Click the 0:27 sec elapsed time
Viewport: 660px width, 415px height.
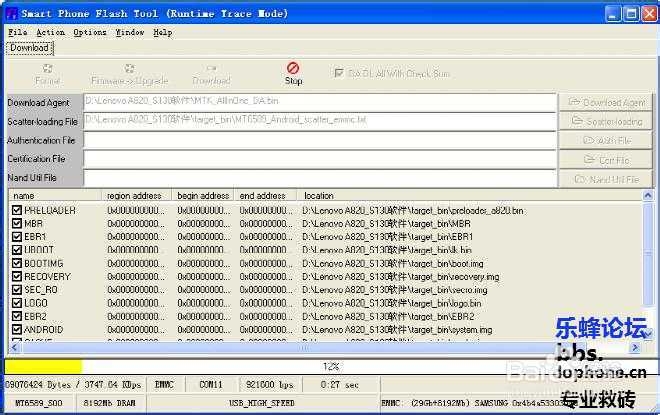click(340, 385)
